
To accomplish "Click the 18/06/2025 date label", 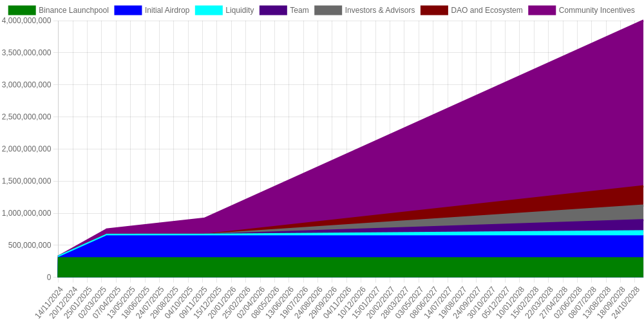I will (x=135, y=302).
